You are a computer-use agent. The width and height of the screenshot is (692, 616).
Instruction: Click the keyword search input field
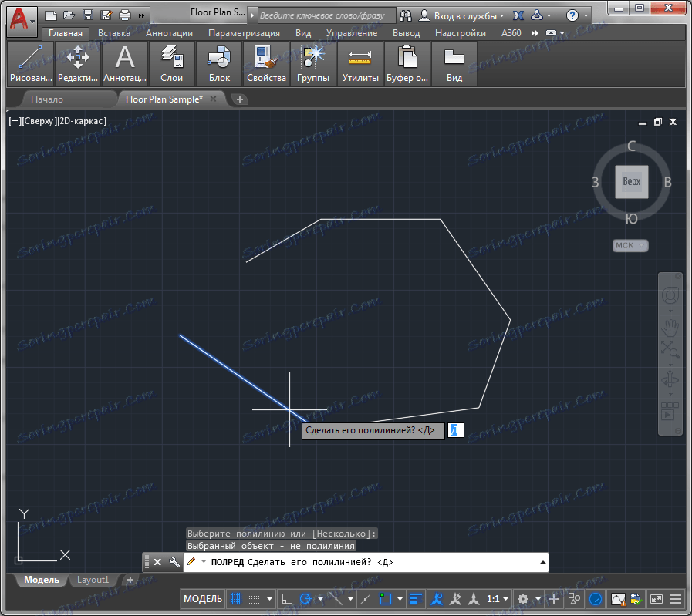(x=326, y=15)
